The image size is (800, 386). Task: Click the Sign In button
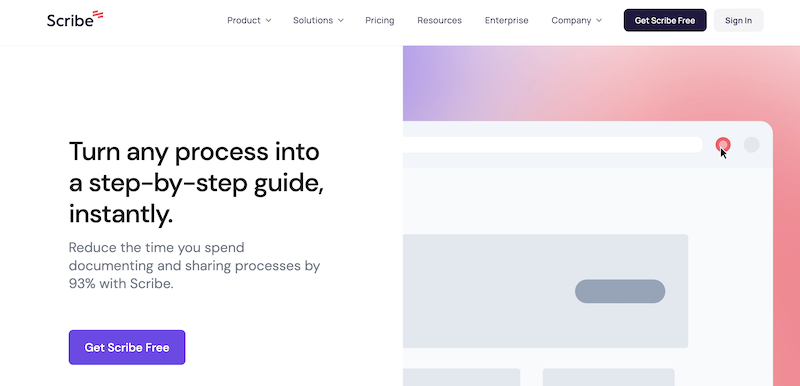pyautogui.click(x=738, y=20)
